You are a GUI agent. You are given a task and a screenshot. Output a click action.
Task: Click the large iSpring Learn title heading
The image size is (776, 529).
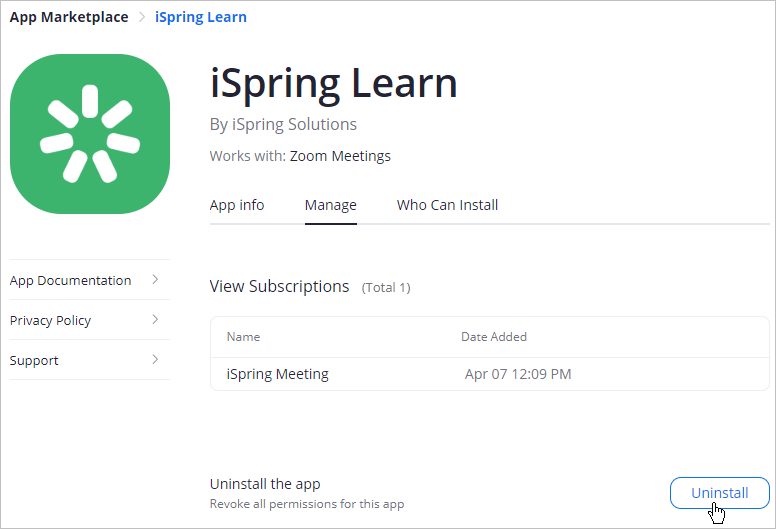point(333,83)
